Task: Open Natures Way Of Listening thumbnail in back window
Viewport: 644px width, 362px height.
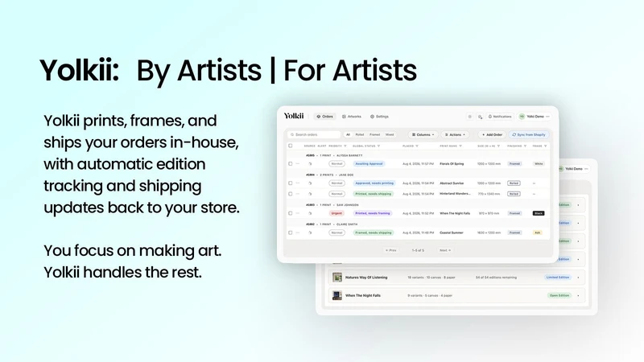Action: tap(337, 278)
